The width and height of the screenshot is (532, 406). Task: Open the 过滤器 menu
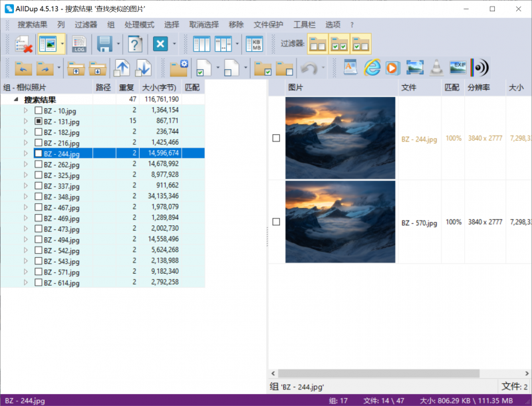[86, 25]
